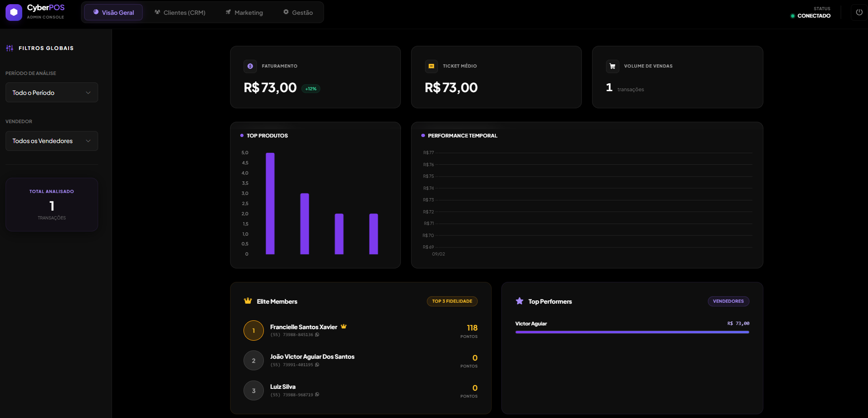Click Victor Aguiar's purple progress bar
Viewport: 868px width, 418px height.
[632, 331]
